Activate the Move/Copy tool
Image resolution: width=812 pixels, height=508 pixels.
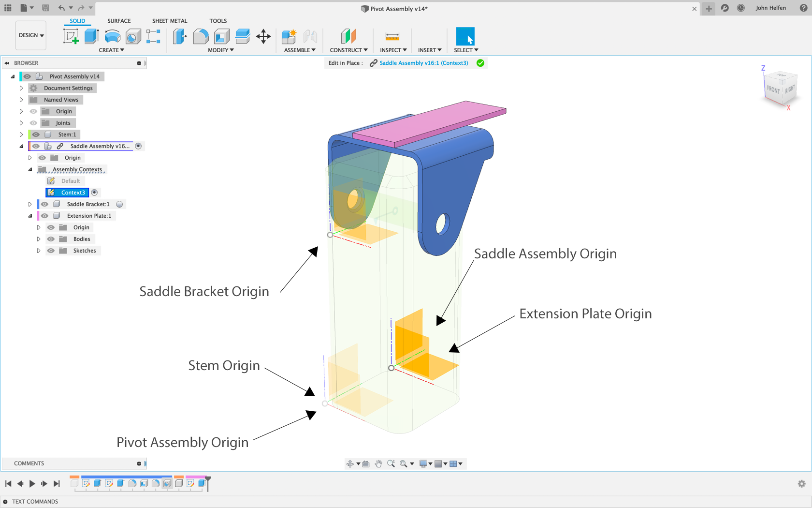(x=263, y=36)
